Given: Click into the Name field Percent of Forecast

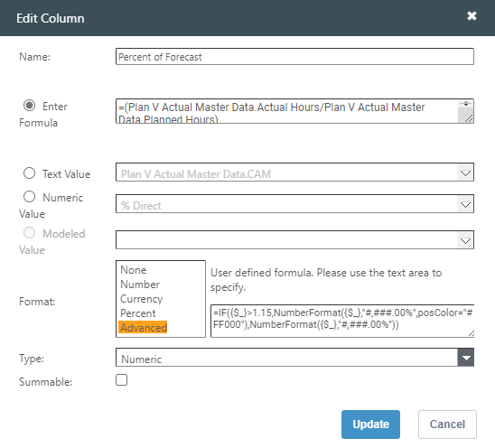Looking at the screenshot, I should pyautogui.click(x=294, y=57).
